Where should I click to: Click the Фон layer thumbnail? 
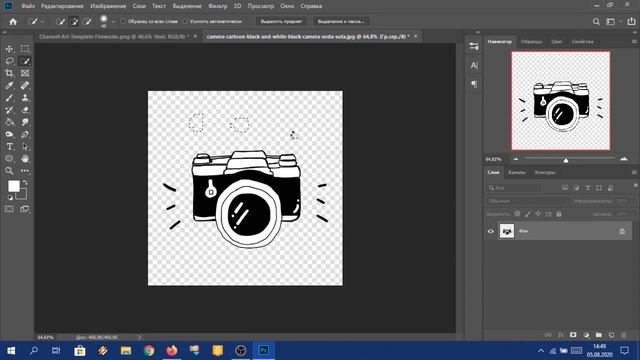(x=507, y=231)
